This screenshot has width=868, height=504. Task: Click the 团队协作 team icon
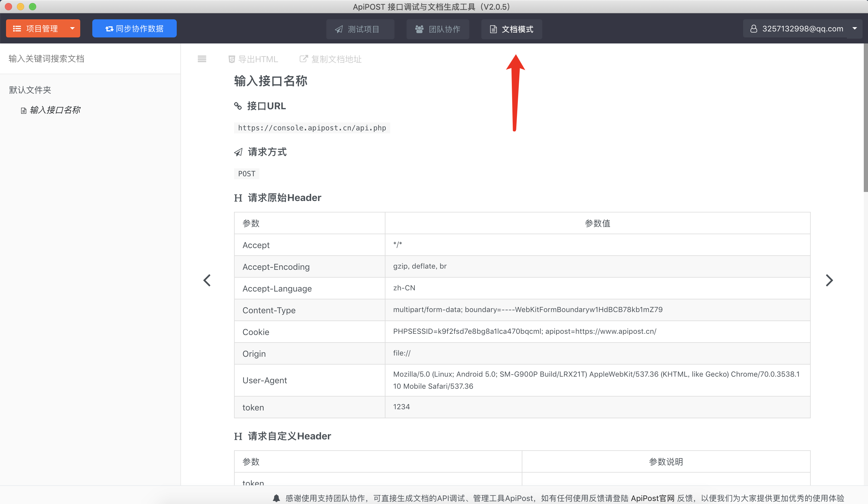pos(419,29)
